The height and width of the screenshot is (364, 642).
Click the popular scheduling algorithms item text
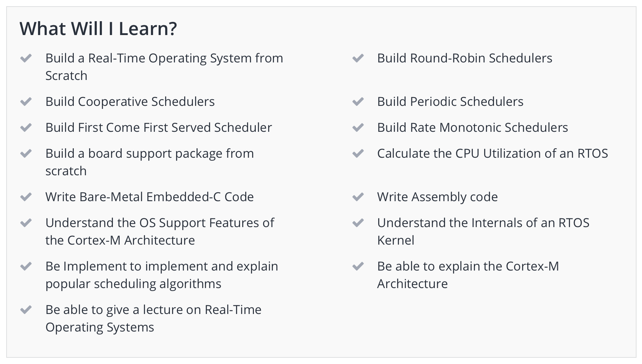(x=133, y=284)
